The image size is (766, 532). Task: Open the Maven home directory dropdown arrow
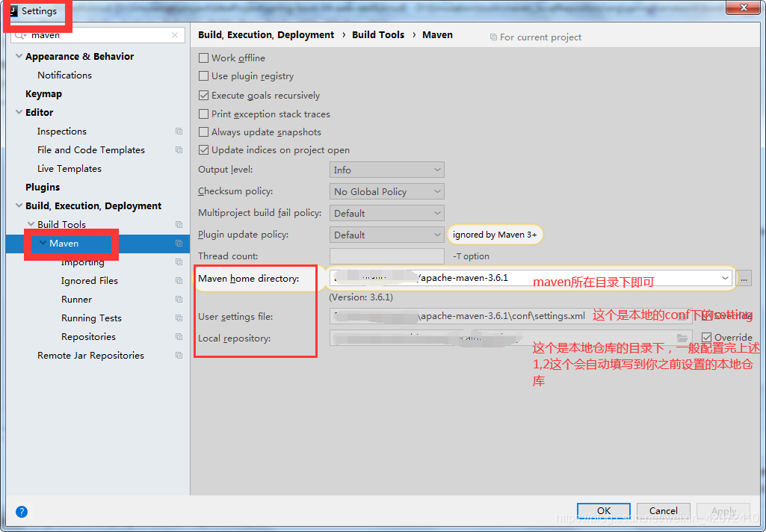coord(725,278)
